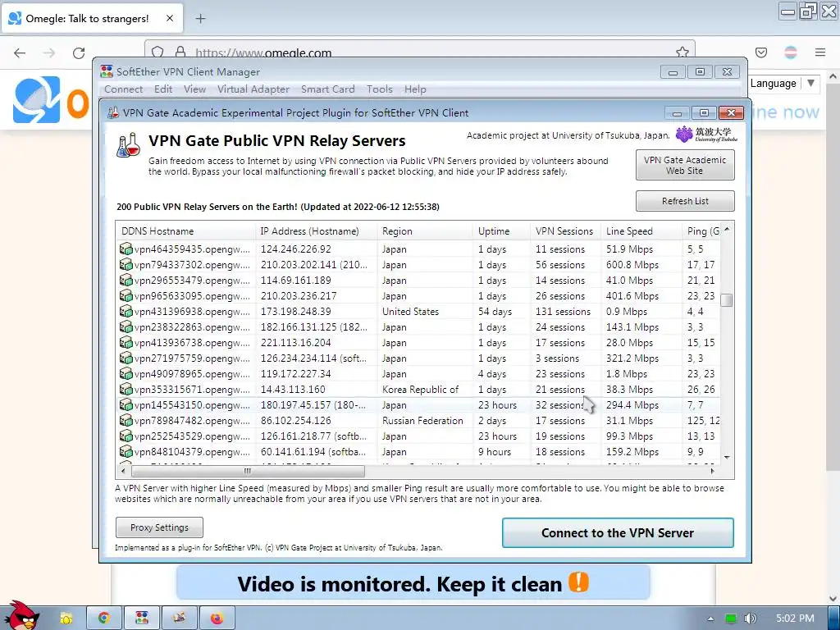
Task: Click the server icon for vpn848104379
Action: click(x=126, y=451)
